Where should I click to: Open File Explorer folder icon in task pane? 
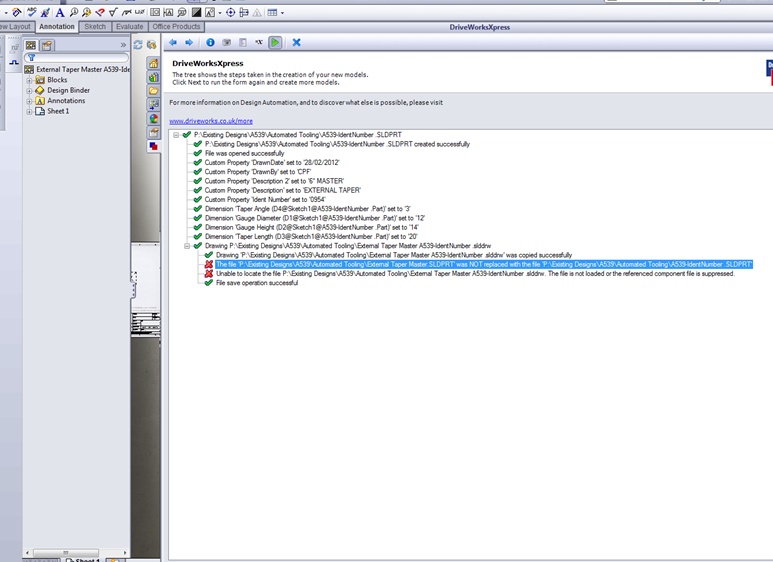pos(154,91)
